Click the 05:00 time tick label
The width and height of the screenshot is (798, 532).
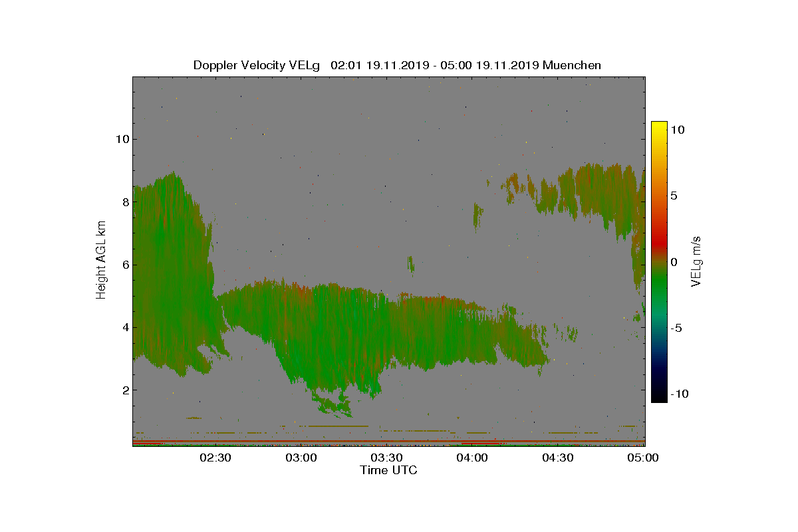click(x=644, y=458)
